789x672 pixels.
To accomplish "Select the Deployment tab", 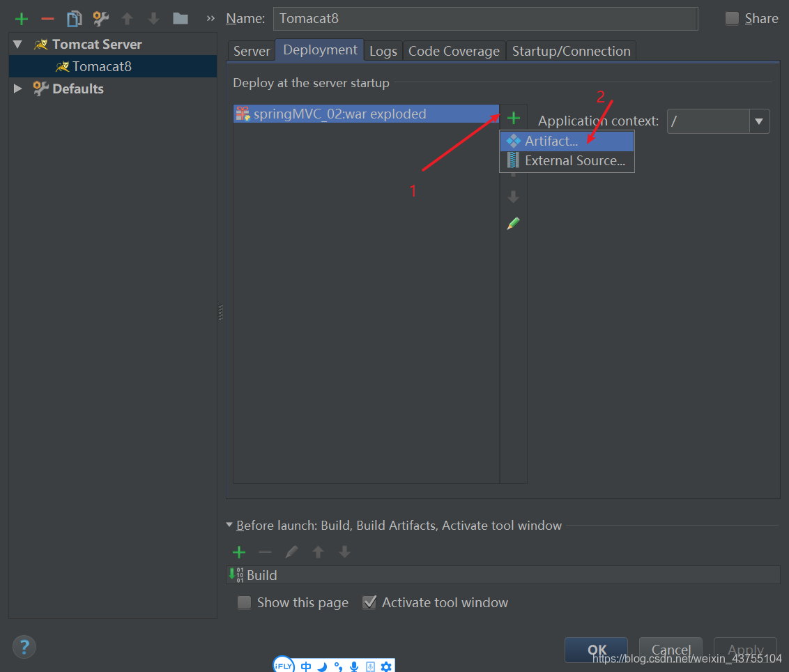I will 320,49.
